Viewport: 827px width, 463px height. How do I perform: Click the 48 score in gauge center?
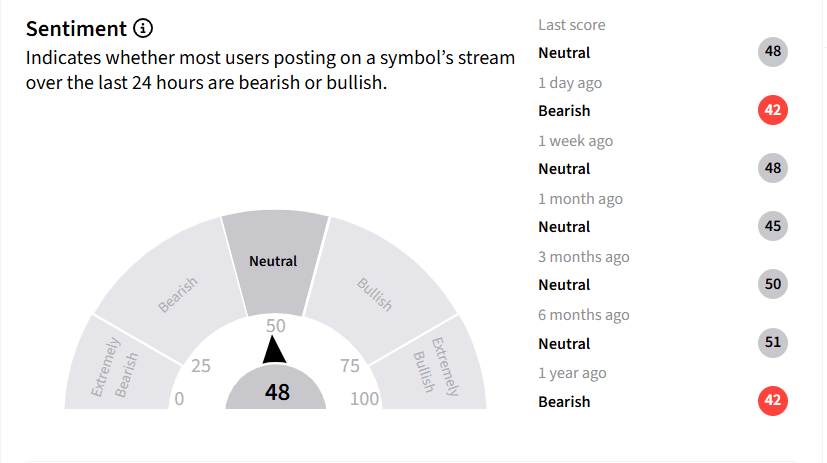tap(276, 392)
